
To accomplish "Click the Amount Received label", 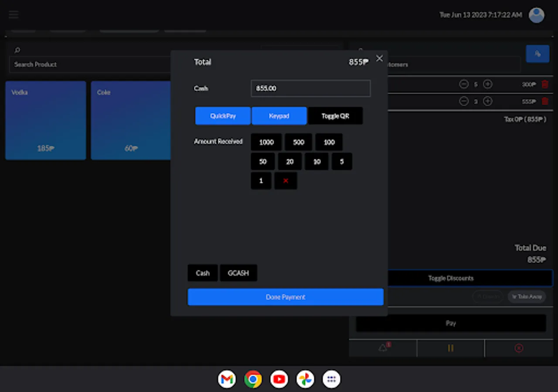I will (218, 142).
